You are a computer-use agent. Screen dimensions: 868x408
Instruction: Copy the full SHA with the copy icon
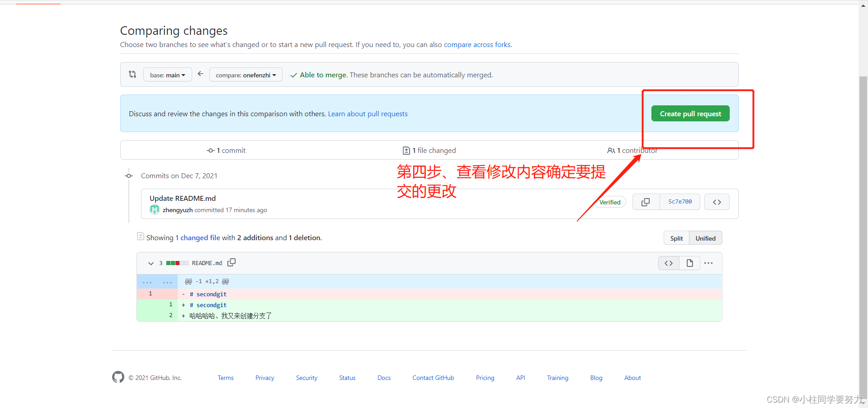tap(646, 202)
